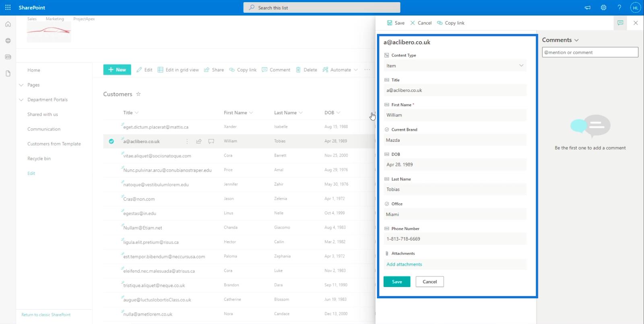Click comment icon on a@aclibero.co.uk row
The image size is (644, 324).
[211, 141]
